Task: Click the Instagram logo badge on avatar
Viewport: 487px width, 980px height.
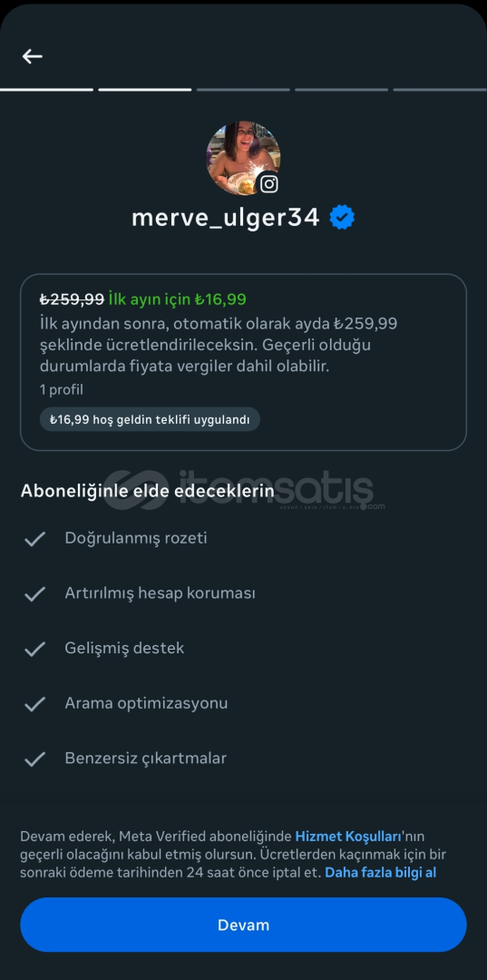Action: [268, 183]
